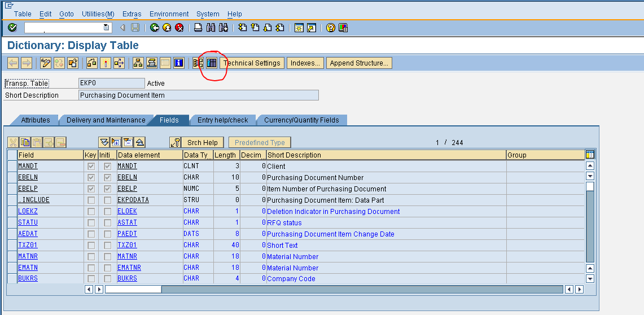Click Initial checkbox in EBELP row
The image size is (644, 315).
point(108,189)
